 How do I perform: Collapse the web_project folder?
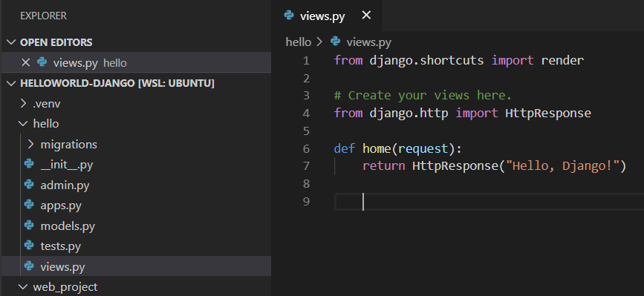point(24,286)
